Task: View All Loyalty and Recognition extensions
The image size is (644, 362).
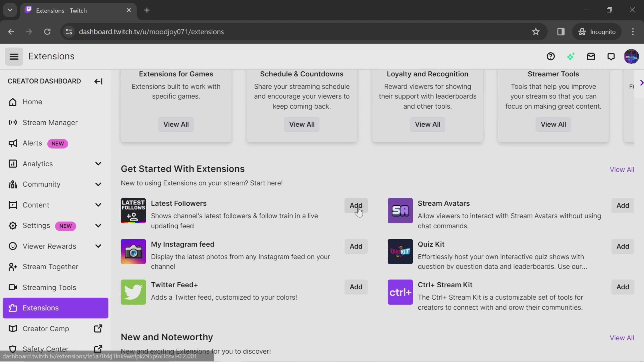Action: click(427, 124)
